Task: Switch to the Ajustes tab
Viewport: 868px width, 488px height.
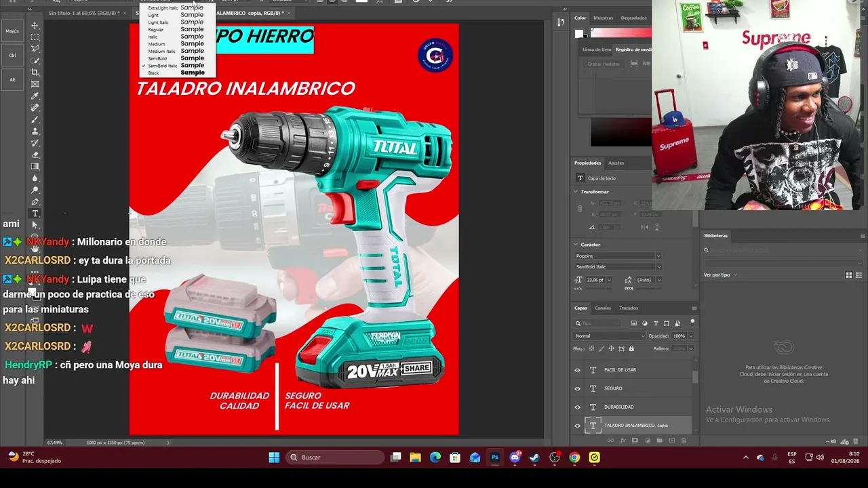Action: 616,163
